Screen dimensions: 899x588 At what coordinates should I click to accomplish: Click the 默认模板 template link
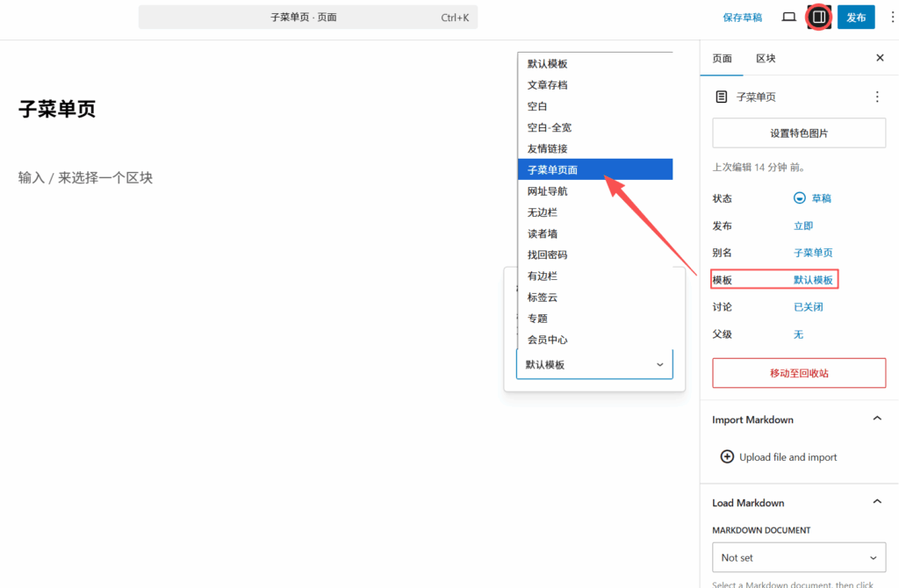pos(813,280)
